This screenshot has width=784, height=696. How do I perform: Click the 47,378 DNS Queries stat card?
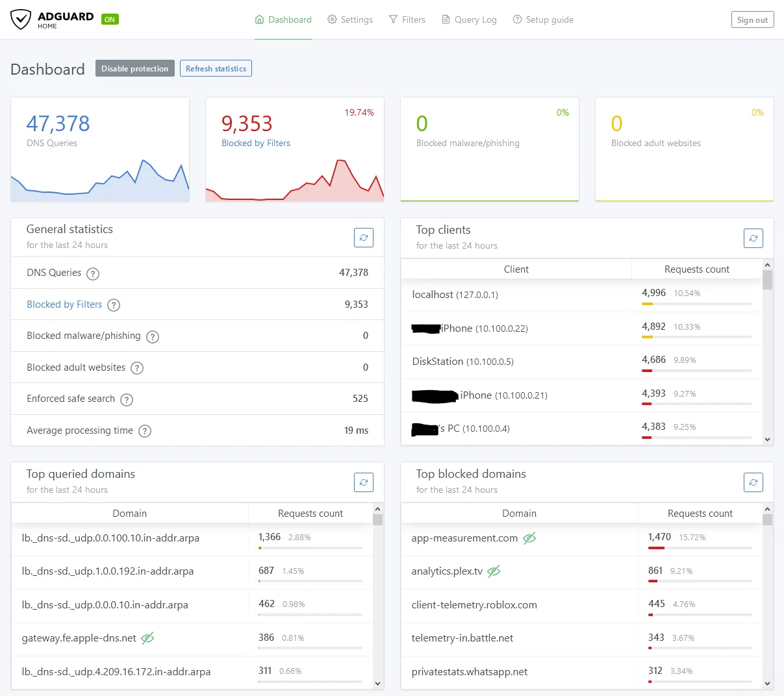coord(100,149)
